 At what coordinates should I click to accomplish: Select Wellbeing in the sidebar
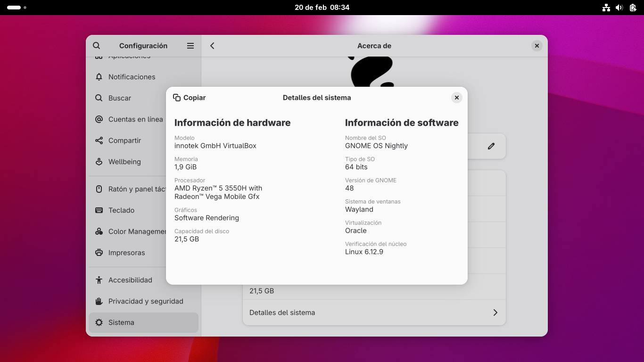click(x=143, y=162)
